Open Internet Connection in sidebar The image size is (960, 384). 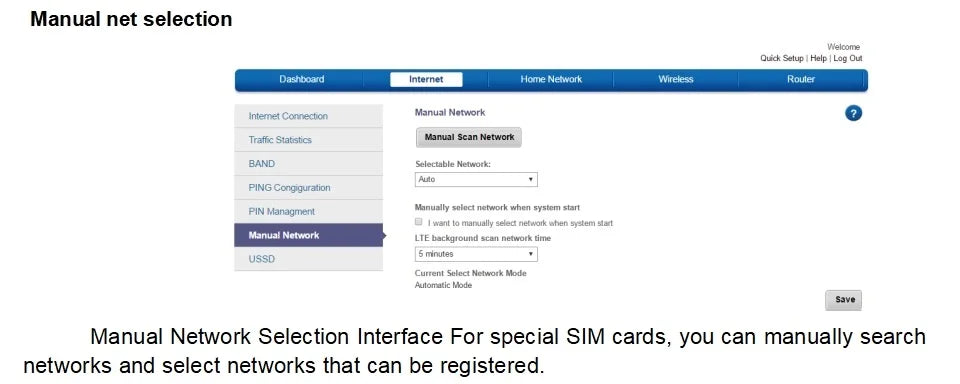pos(309,116)
